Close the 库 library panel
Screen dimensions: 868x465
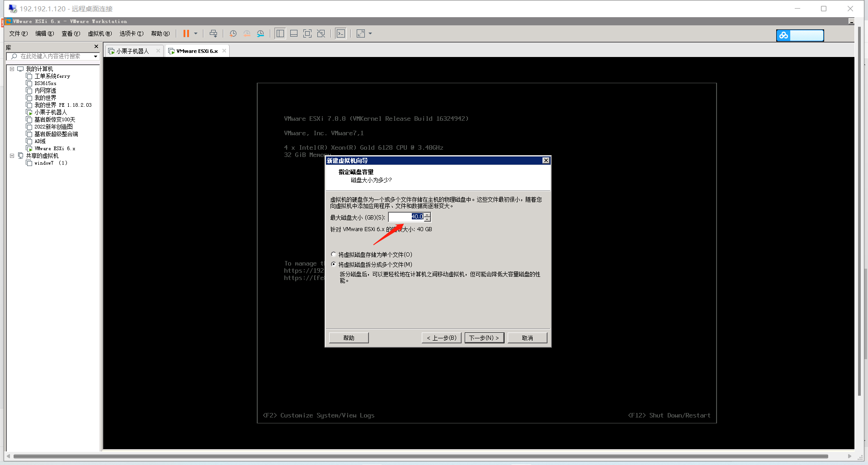(x=96, y=47)
